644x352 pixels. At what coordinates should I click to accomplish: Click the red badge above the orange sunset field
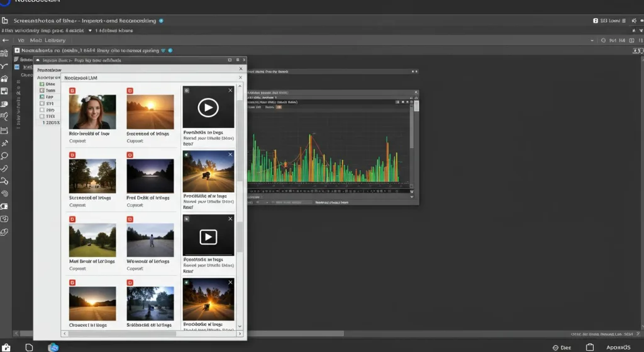[x=130, y=91]
